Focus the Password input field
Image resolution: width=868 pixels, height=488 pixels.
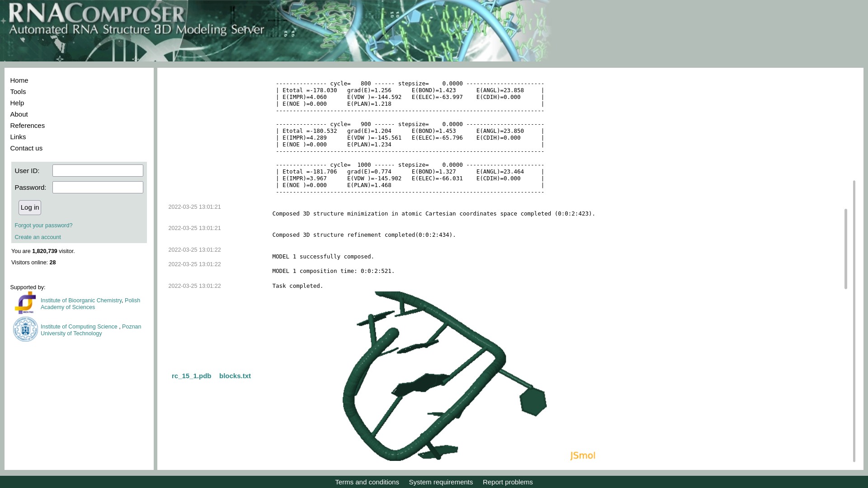tap(98, 188)
